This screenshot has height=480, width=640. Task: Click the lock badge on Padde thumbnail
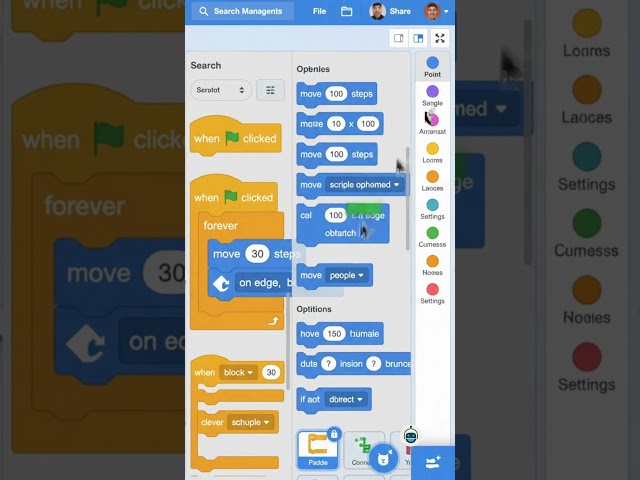coord(334,434)
